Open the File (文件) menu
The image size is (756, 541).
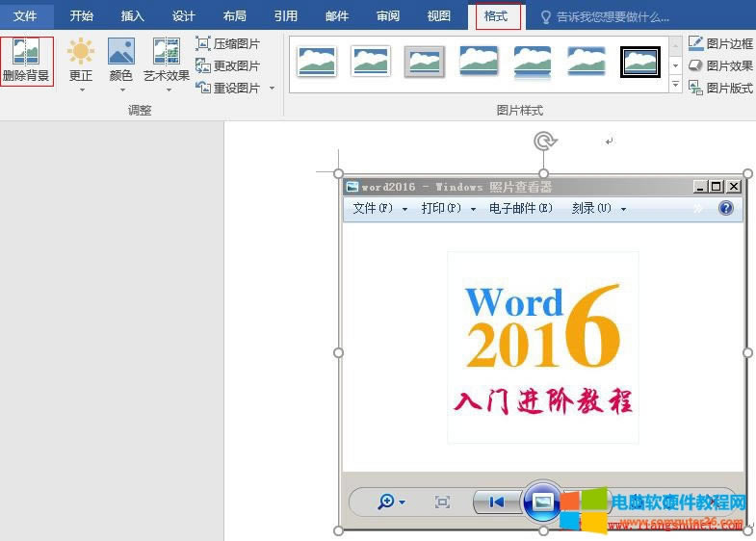(25, 16)
